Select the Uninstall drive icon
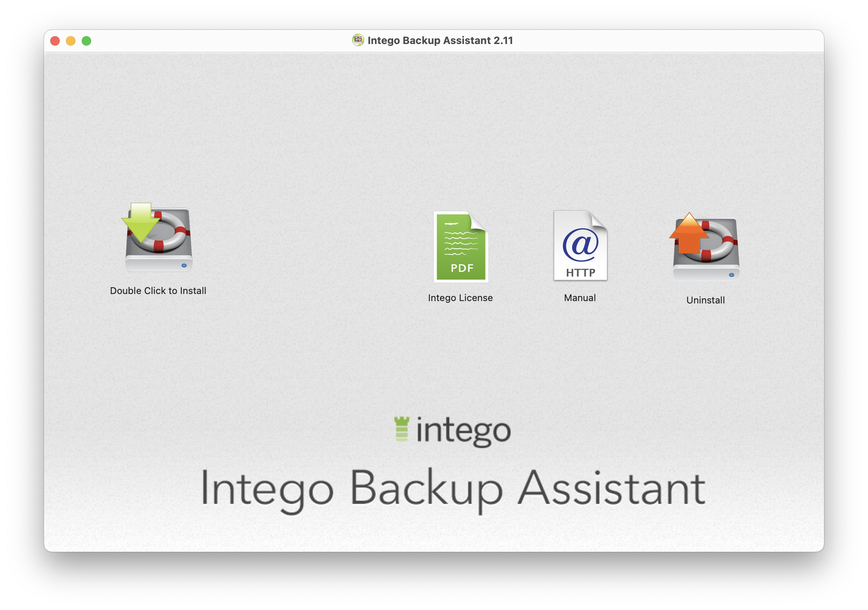 [705, 246]
